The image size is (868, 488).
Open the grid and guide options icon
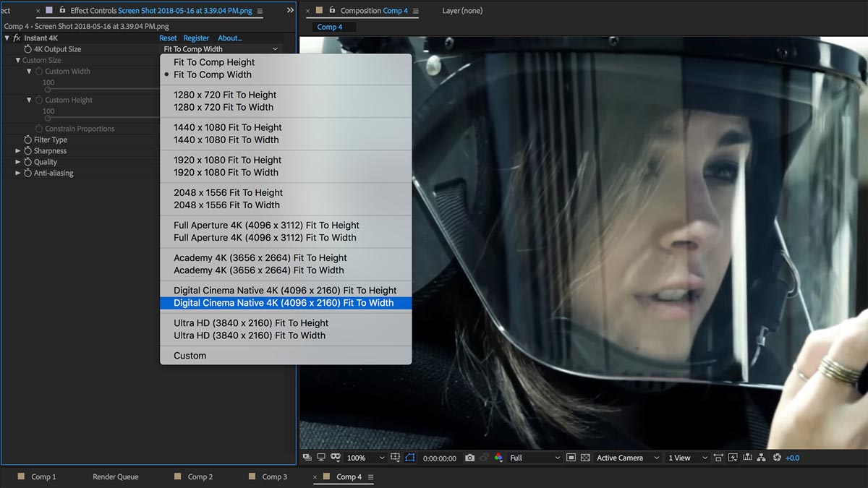pos(395,458)
